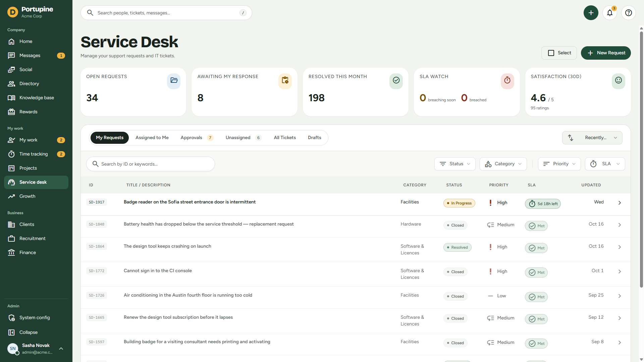Screen dimensions: 644x362
Task: Click the Open Requests folder icon
Action: click(174, 81)
